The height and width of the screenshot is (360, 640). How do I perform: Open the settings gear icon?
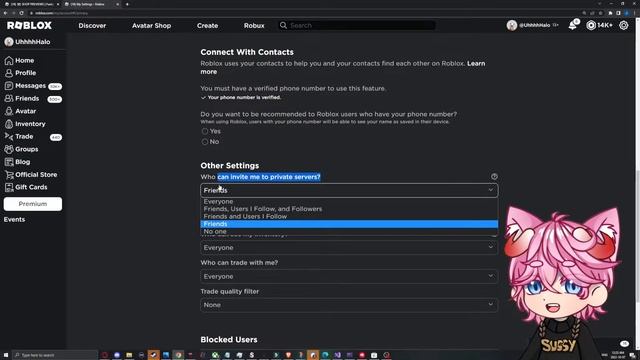coord(624,25)
